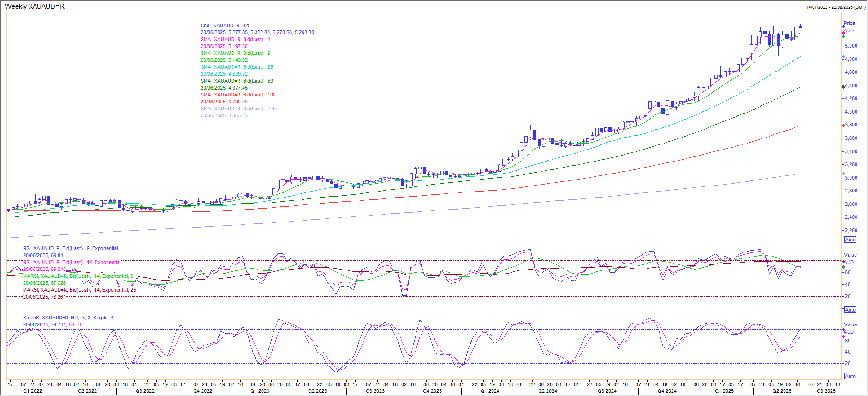Click the SMA 50 value 4,377.45
Image resolution: width=868 pixels, height=396 pixels.
(224, 88)
